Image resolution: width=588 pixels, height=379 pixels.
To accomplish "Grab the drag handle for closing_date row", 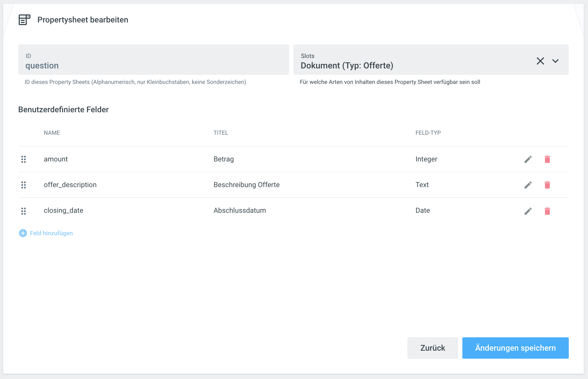I will [24, 211].
